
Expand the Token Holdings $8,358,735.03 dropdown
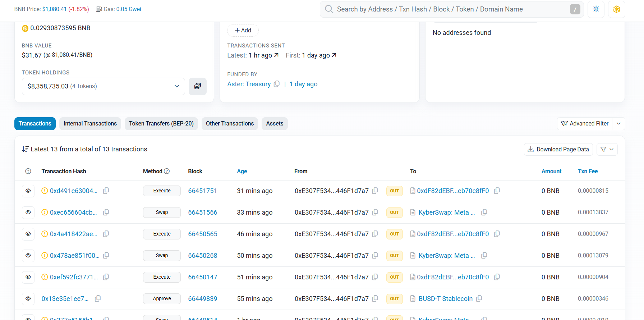click(103, 86)
